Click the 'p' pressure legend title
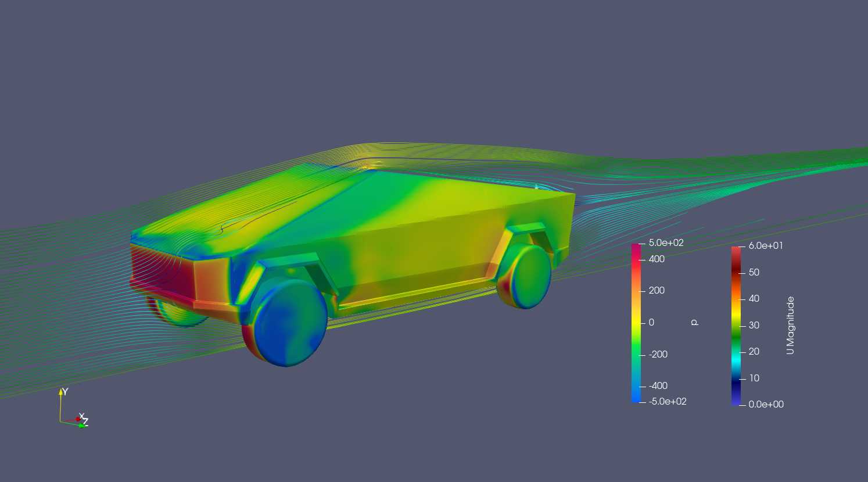Viewport: 868px width, 482px height. click(694, 322)
